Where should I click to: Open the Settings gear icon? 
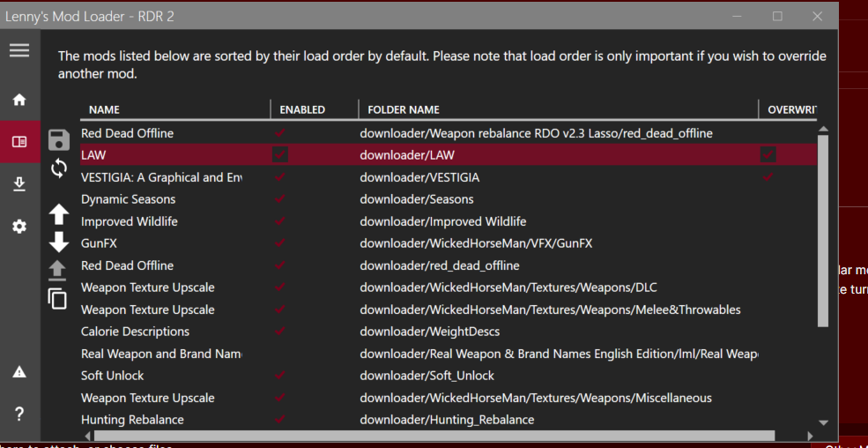click(x=19, y=227)
